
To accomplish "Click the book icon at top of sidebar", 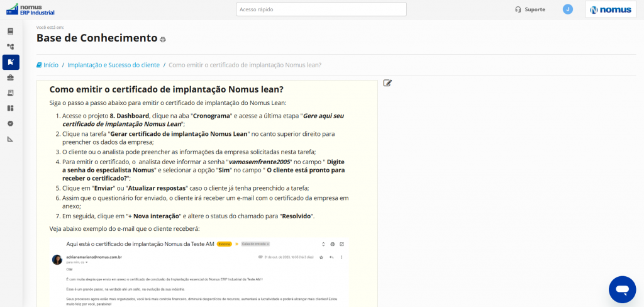I will point(11,31).
